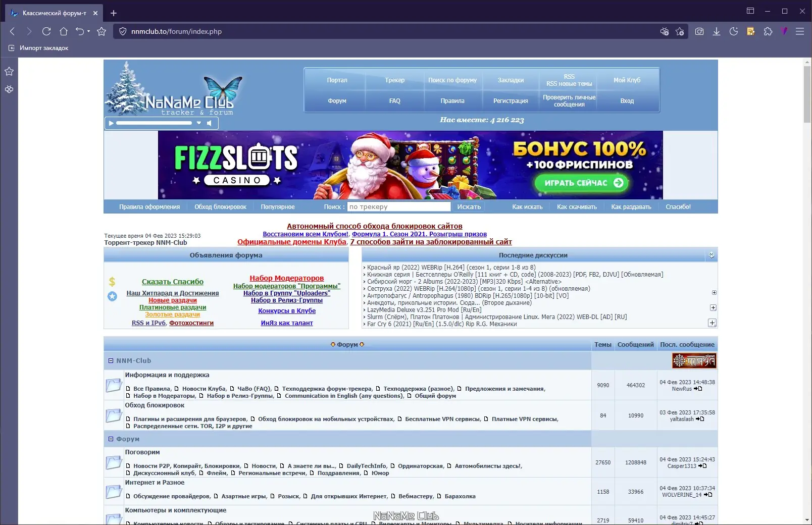Click the folder icon next to Поговорим
Viewport: 812px width, 525px height.
[x=114, y=462]
